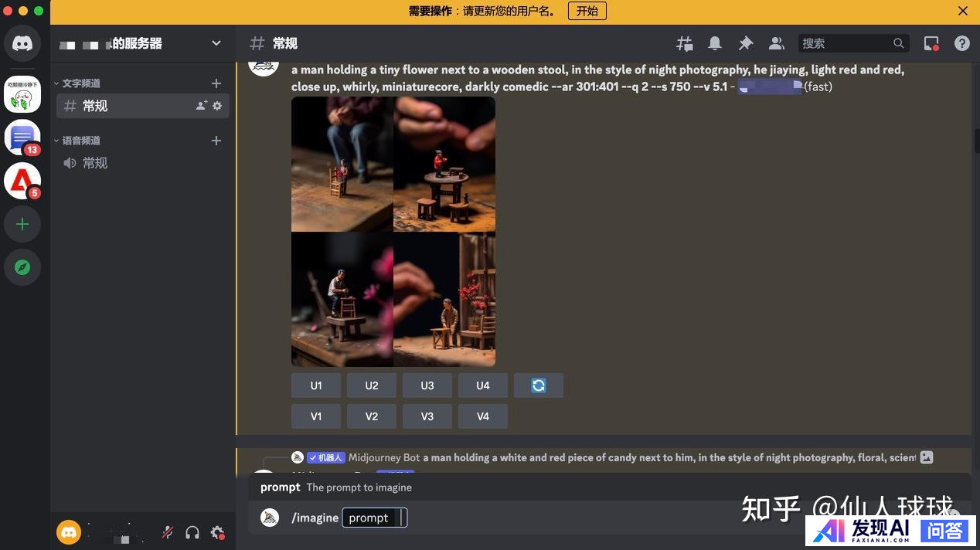Viewport: 980px width, 550px height.
Task: Click the 开始 button in banner
Action: coord(587,11)
